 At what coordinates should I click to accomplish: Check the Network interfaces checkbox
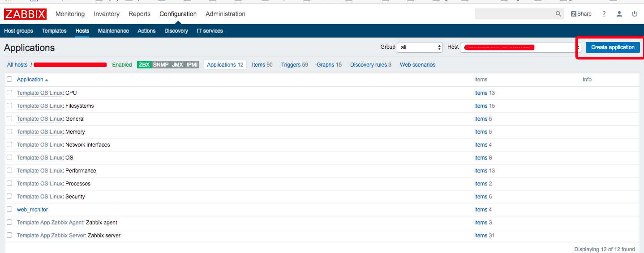tap(9, 144)
